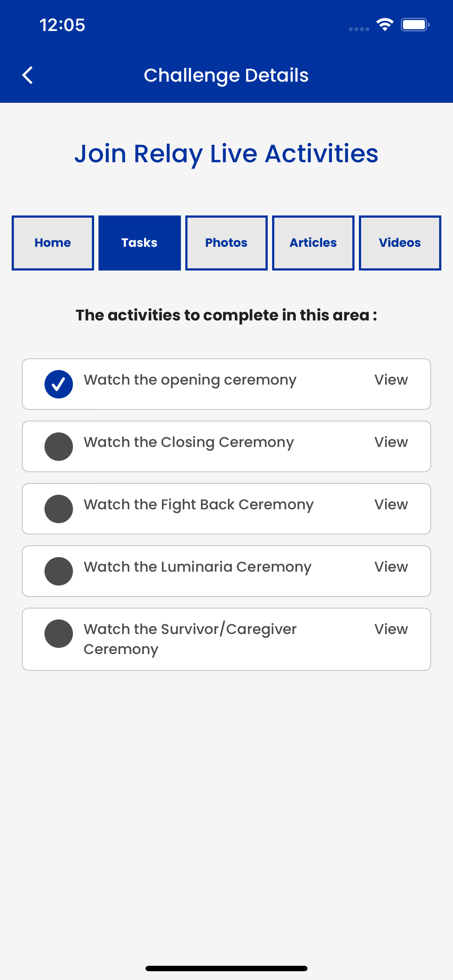Image resolution: width=453 pixels, height=980 pixels.
Task: Tap the battery indicator icon
Action: 415,25
